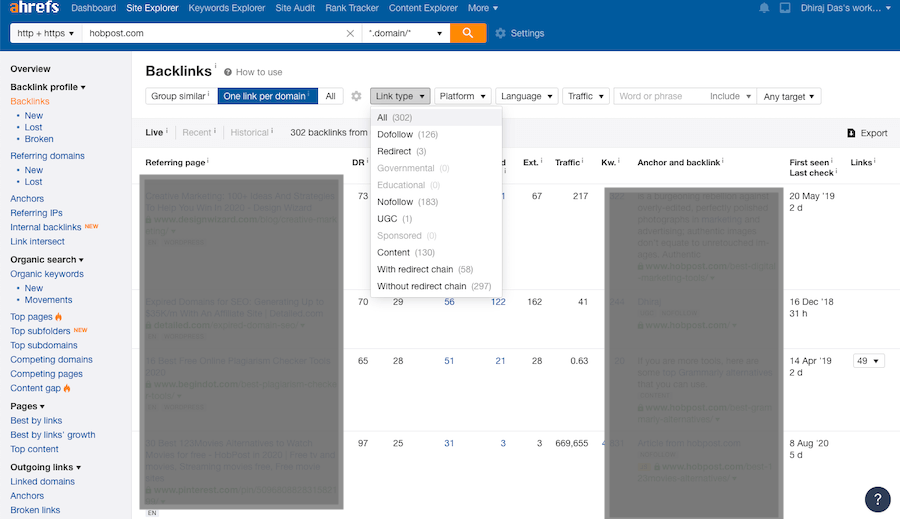Open Referring domains in sidebar
This screenshot has width=900, height=519.
pos(47,156)
